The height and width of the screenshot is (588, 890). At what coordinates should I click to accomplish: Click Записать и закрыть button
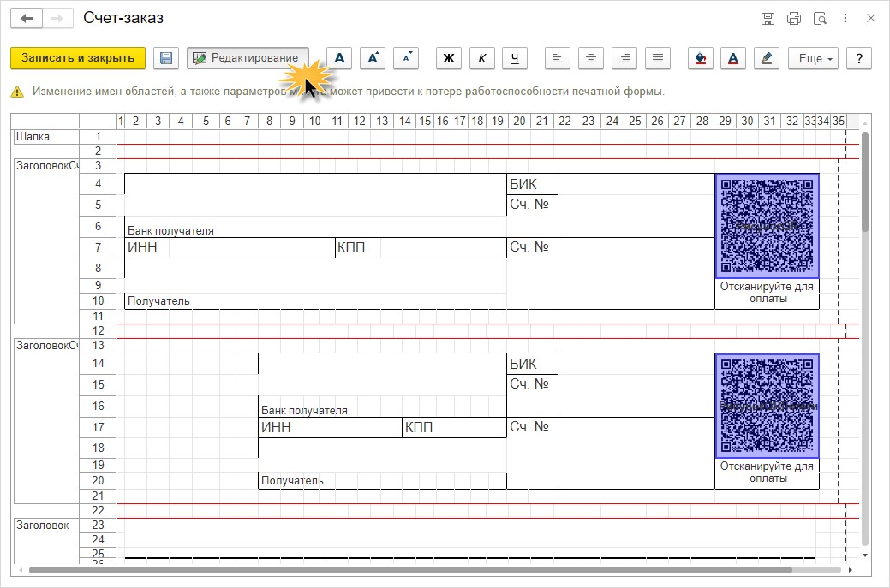tap(78, 58)
